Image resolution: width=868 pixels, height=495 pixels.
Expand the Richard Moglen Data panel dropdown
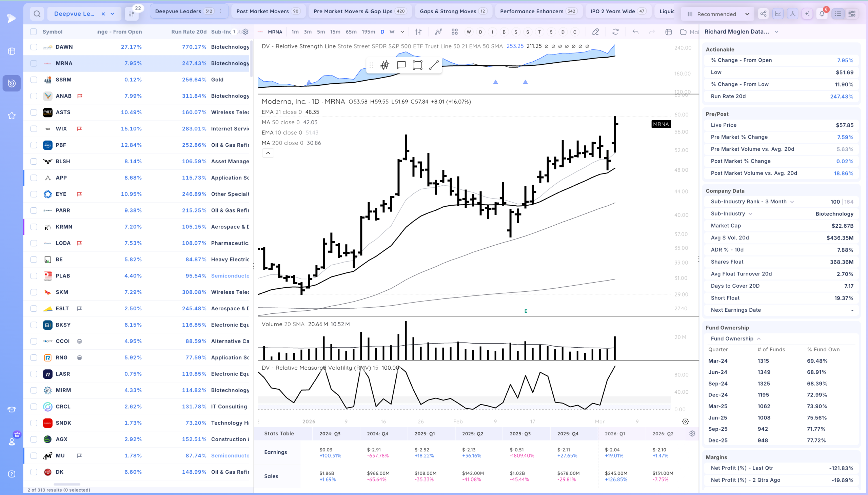point(776,32)
